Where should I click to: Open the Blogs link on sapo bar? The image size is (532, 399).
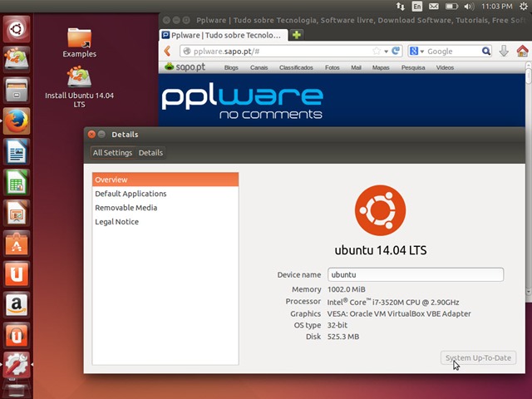231,67
